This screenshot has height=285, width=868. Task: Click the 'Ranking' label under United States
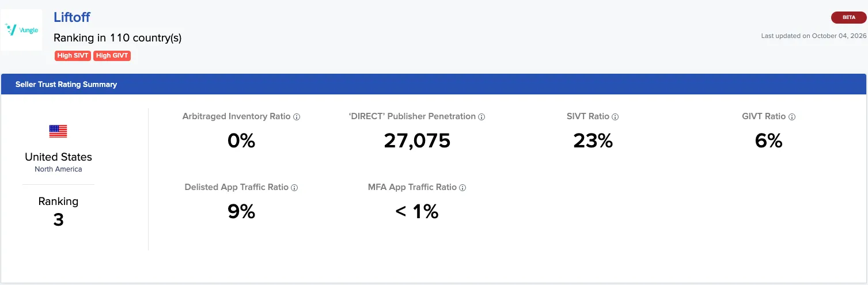click(58, 202)
